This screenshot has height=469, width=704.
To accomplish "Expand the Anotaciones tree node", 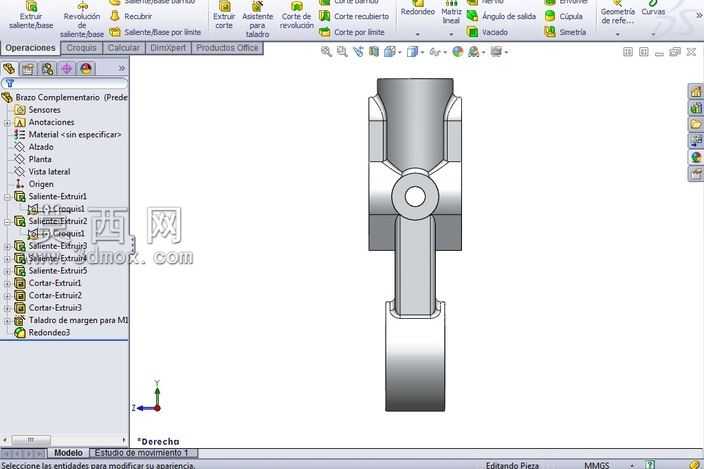I will point(7,123).
